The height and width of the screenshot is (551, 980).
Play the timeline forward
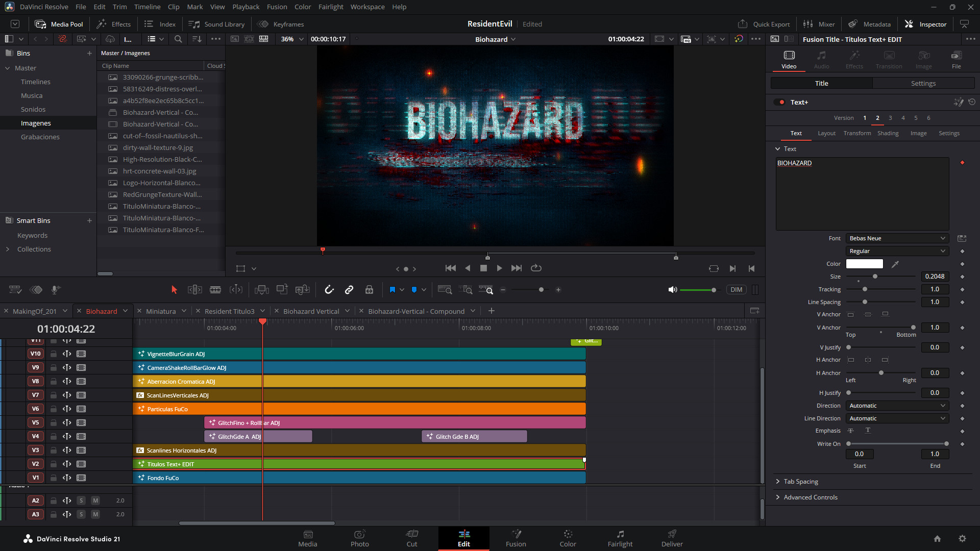[x=499, y=268]
